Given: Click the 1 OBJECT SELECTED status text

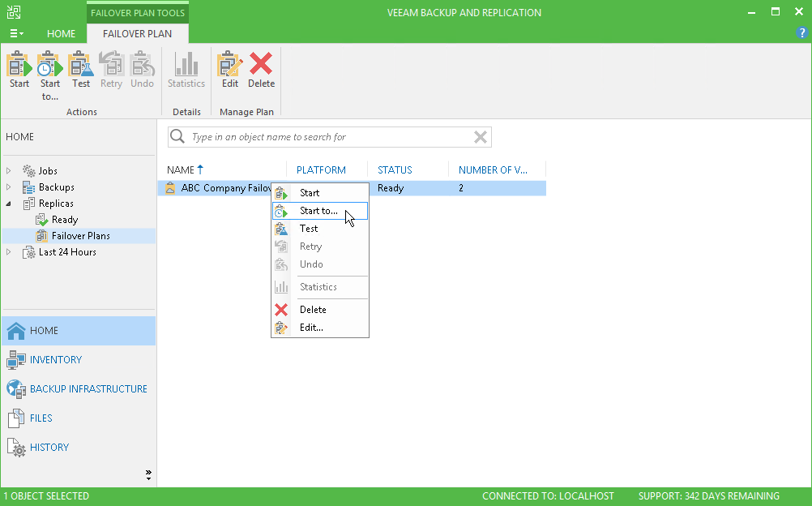Looking at the screenshot, I should pos(47,496).
